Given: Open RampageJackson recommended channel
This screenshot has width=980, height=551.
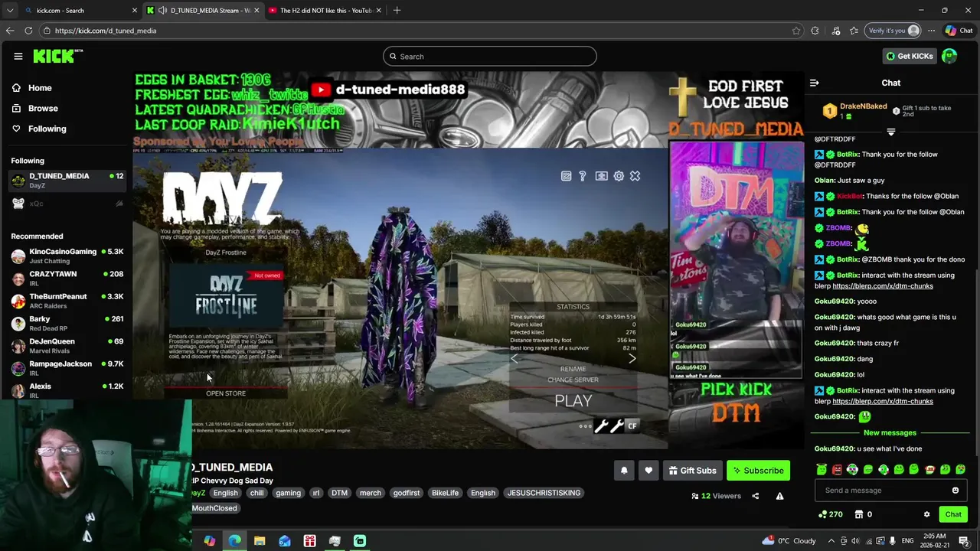Looking at the screenshot, I should click(67, 368).
